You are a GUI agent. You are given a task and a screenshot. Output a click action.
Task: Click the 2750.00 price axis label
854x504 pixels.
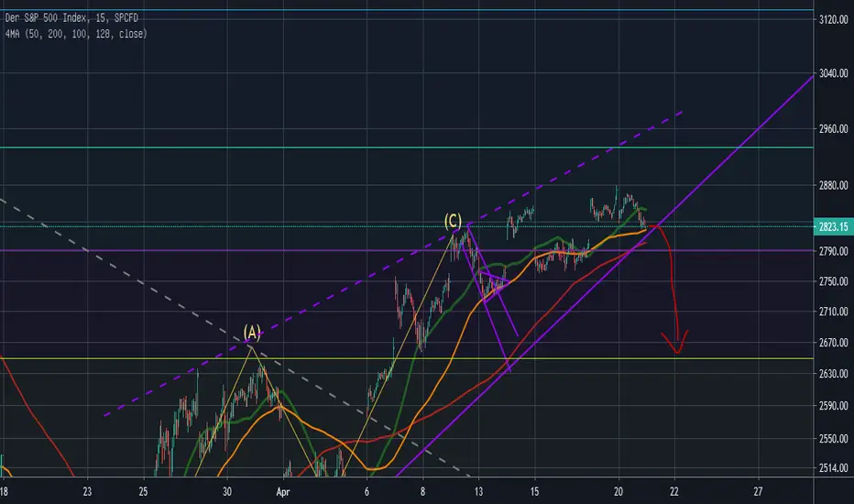click(833, 281)
